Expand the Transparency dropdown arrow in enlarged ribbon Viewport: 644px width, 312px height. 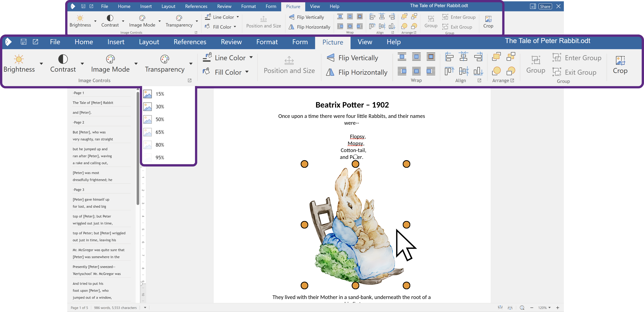(191, 63)
